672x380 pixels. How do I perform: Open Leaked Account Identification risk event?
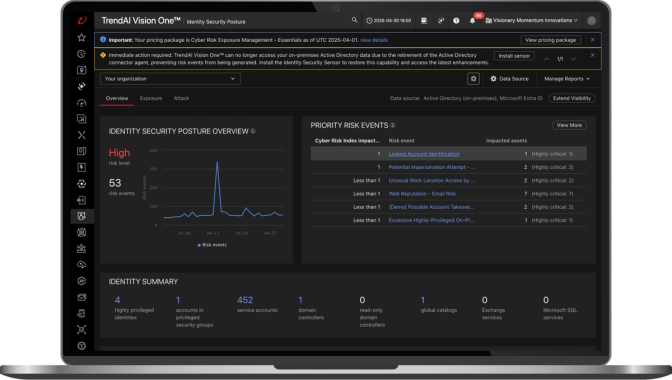tap(424, 154)
